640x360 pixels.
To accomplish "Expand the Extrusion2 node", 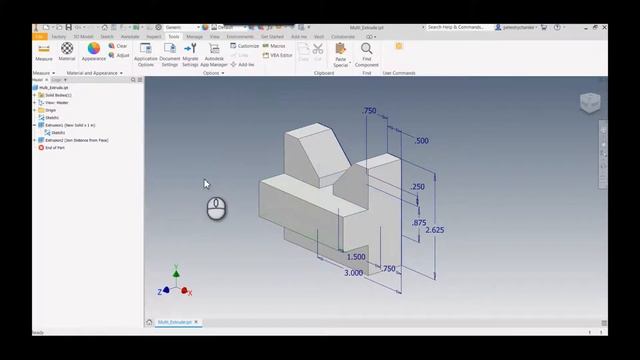I will [x=35, y=140].
